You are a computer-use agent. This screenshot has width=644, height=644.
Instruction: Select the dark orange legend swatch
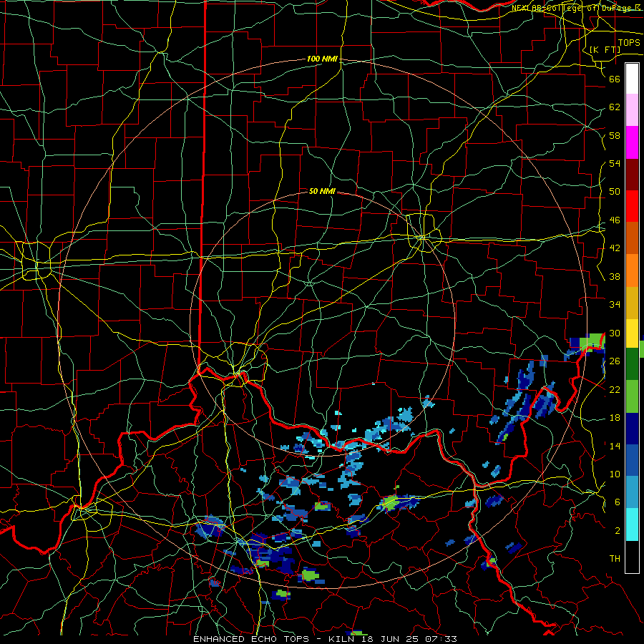632,238
